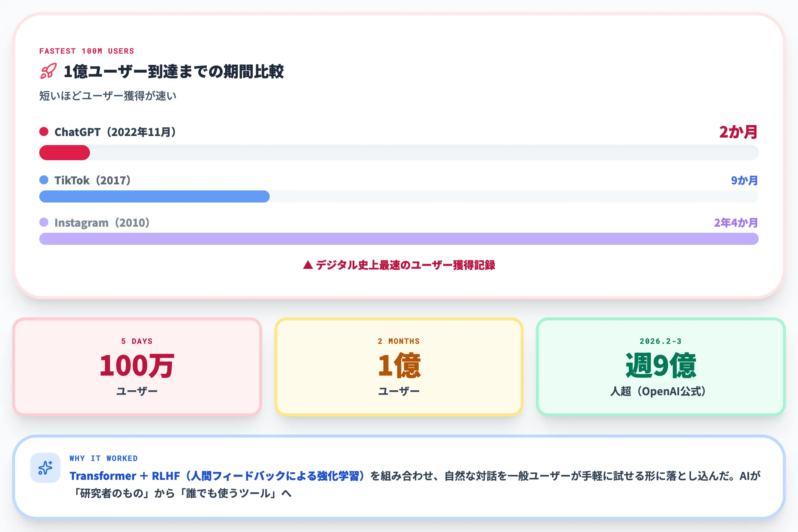Click the 2年4か月 value

[736, 223]
